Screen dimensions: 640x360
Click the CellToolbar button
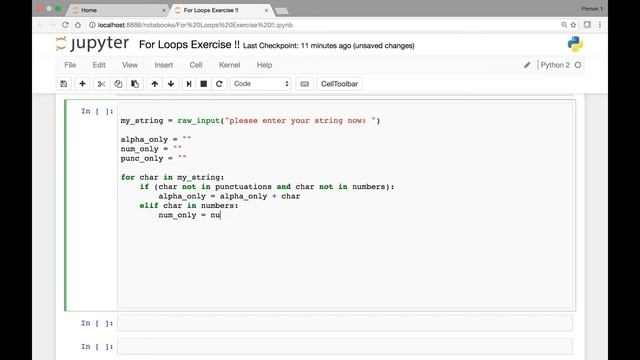tap(339, 84)
